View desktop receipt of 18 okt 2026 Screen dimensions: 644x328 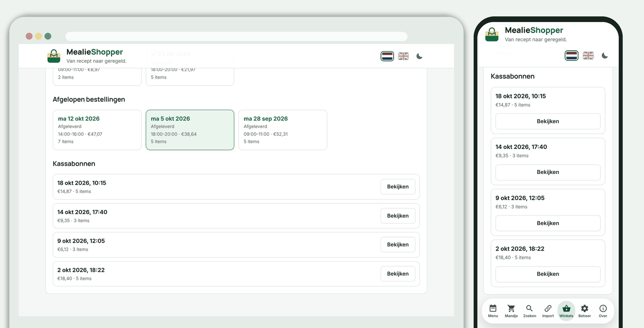click(398, 186)
